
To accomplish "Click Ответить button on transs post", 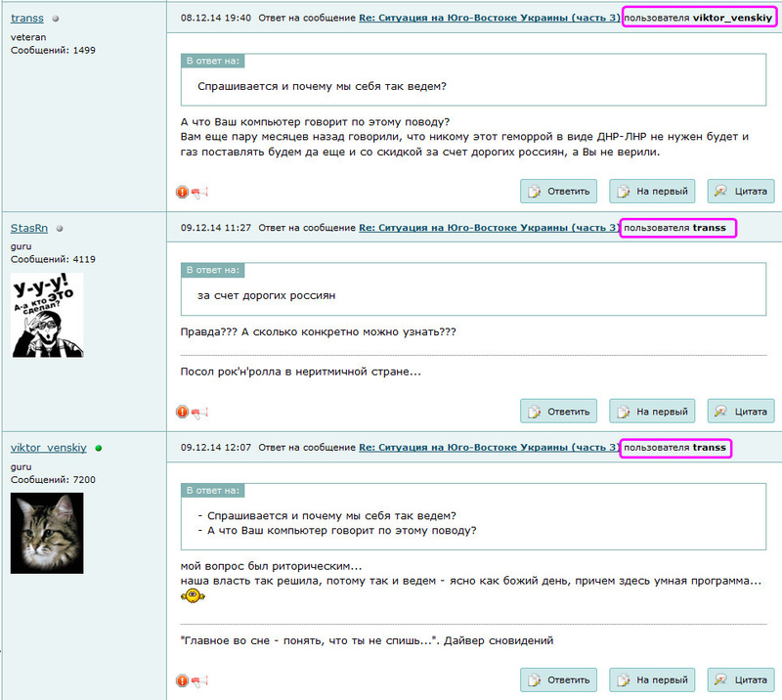I will (x=558, y=191).
